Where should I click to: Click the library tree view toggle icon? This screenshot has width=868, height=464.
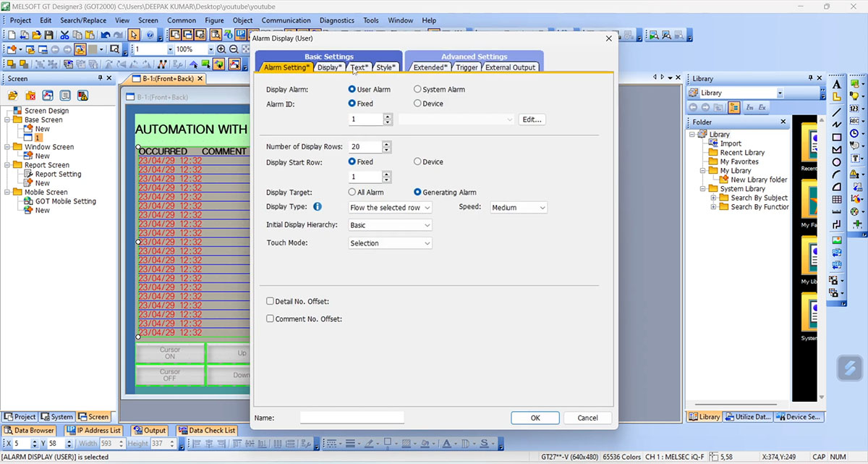coord(733,107)
